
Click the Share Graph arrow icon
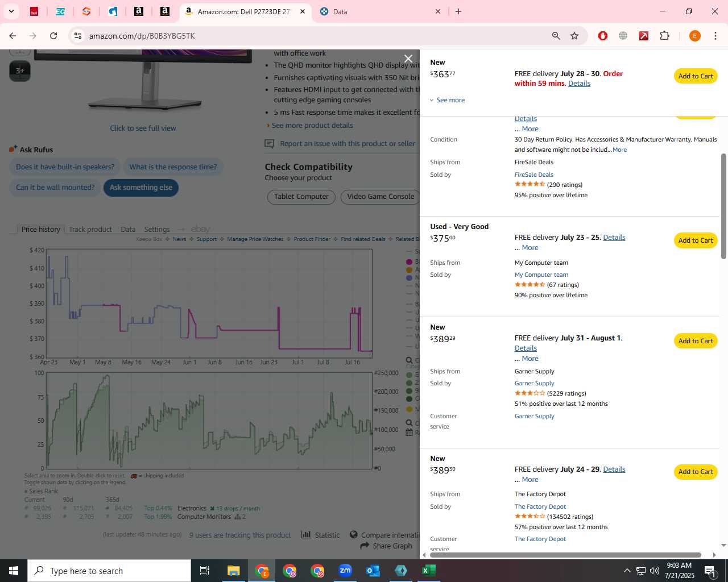[x=365, y=546]
